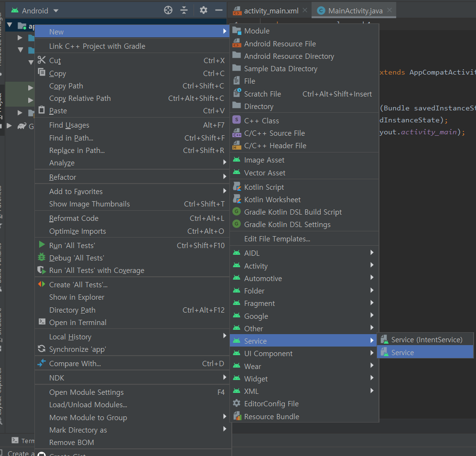The image size is (476, 456).
Task: Click the Cut scissors icon
Action: (42, 60)
